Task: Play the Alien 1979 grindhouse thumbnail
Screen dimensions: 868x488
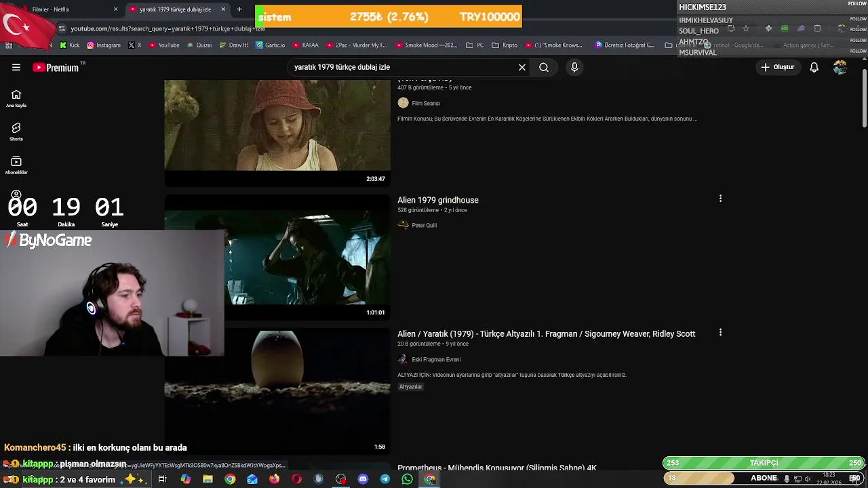Action: click(x=277, y=258)
